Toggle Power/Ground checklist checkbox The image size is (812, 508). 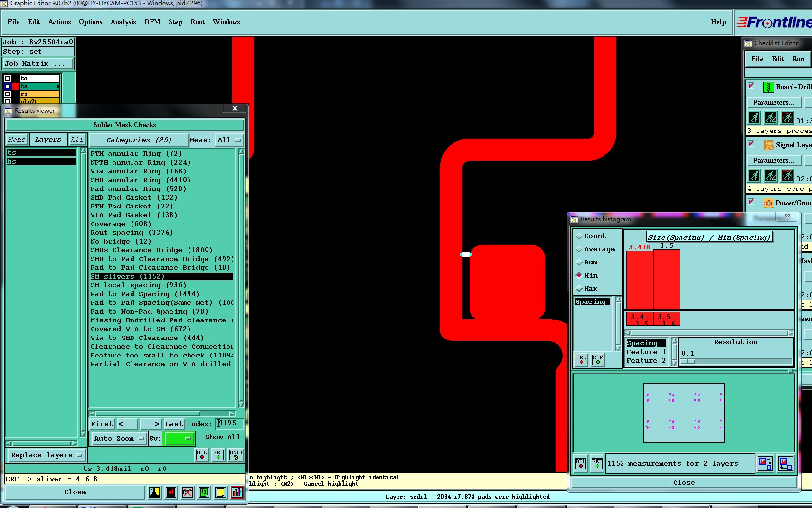click(751, 202)
